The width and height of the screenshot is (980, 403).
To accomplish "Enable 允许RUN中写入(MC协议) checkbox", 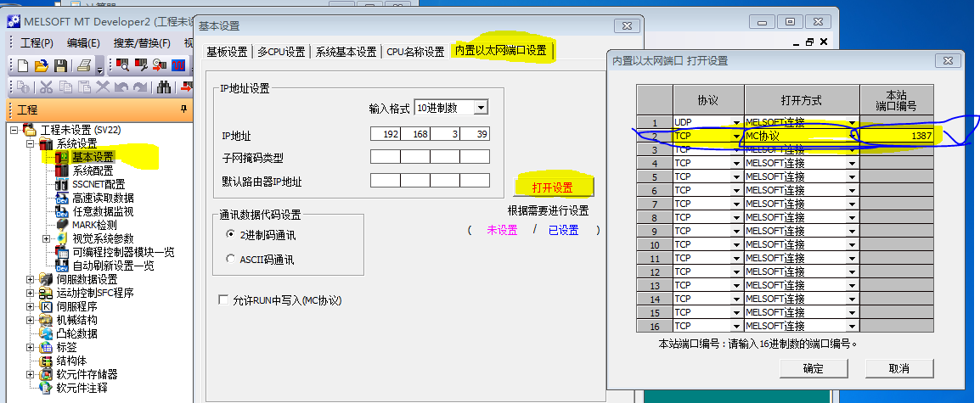I will (x=224, y=300).
